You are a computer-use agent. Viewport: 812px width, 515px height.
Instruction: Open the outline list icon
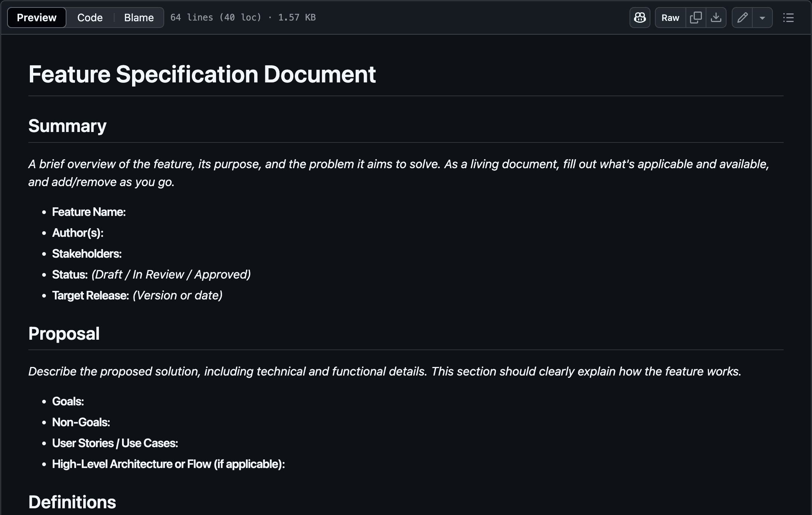click(788, 18)
